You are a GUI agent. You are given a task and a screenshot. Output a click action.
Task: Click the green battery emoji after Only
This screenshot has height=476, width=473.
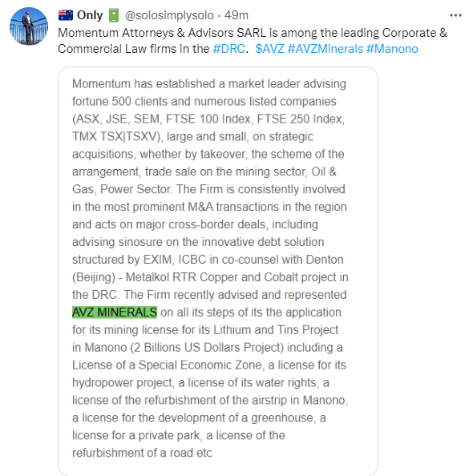pyautogui.click(x=114, y=15)
